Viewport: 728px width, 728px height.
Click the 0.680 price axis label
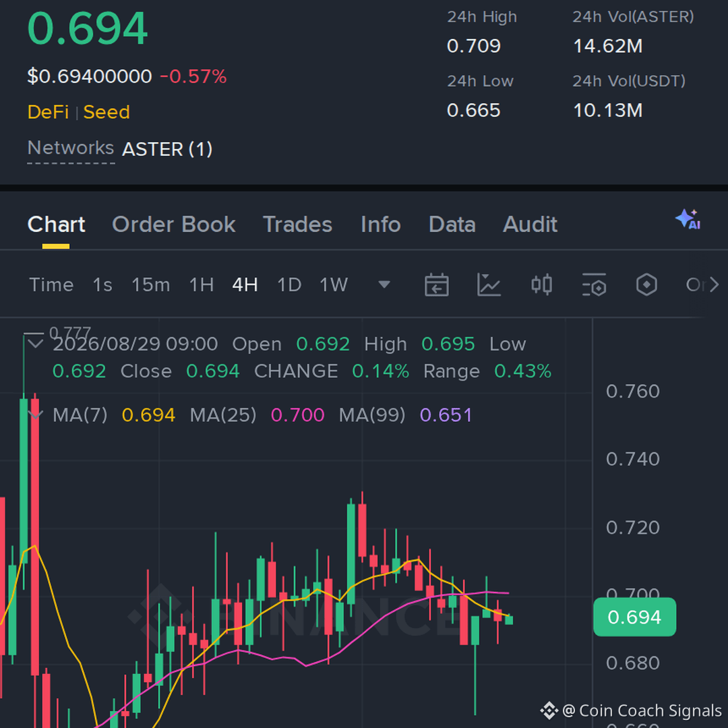pyautogui.click(x=633, y=663)
